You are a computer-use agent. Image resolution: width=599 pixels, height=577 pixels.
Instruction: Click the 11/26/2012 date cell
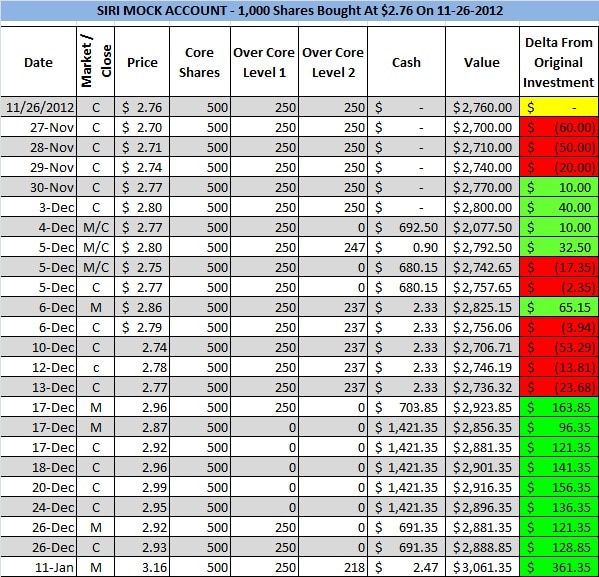pyautogui.click(x=38, y=107)
